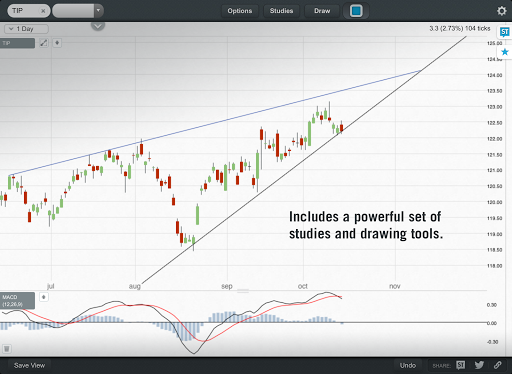Click the blue star favorites icon
Viewport: 512px width, 374px height.
pos(505,52)
